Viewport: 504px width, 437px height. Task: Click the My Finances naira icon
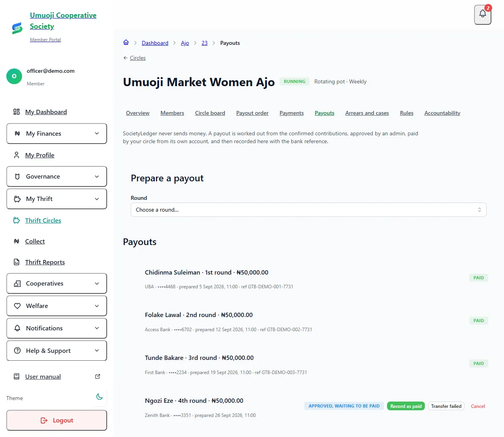pos(17,133)
